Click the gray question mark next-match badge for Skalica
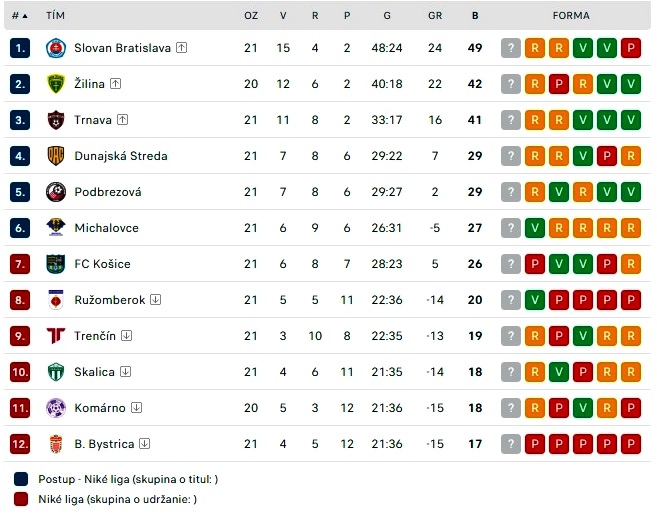This screenshot has height=515, width=657. [511, 372]
